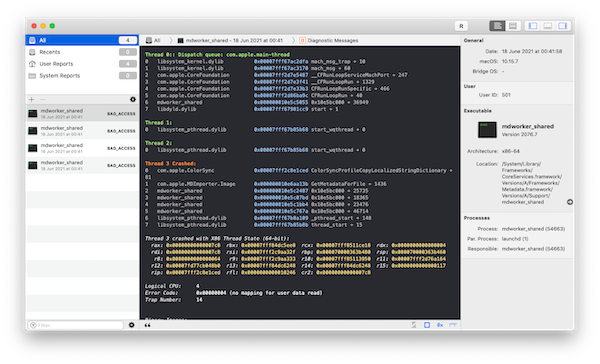
Task: Click the Error Code value line
Action: pyautogui.click(x=259, y=293)
